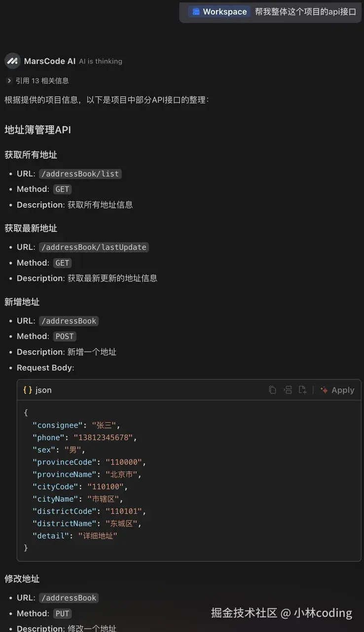The height and width of the screenshot is (632, 364).
Task: Select the /addressBook/list URL code chip
Action: [x=80, y=174]
